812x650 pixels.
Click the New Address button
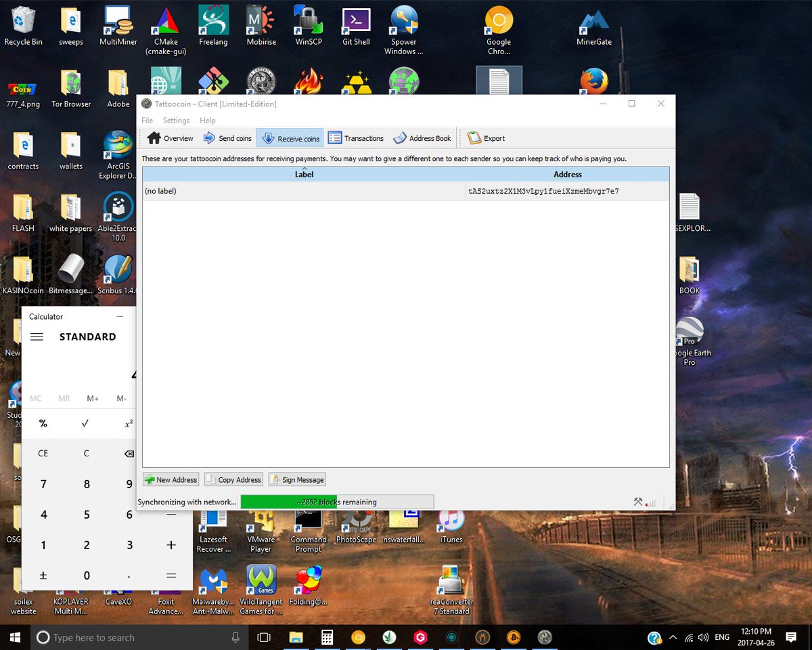tap(171, 479)
